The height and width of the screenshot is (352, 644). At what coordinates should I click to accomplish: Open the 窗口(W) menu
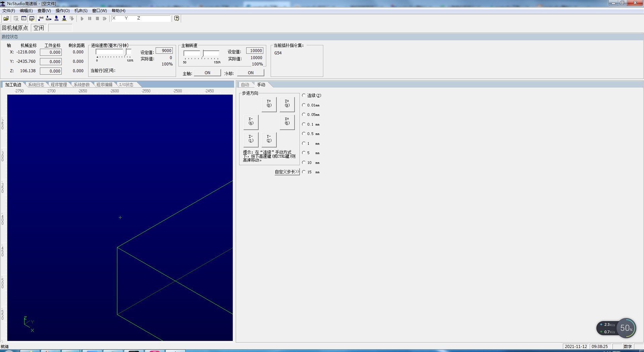(99, 11)
